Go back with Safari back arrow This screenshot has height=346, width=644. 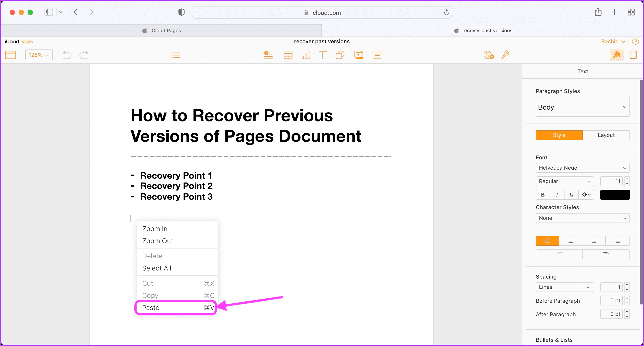pyautogui.click(x=76, y=12)
